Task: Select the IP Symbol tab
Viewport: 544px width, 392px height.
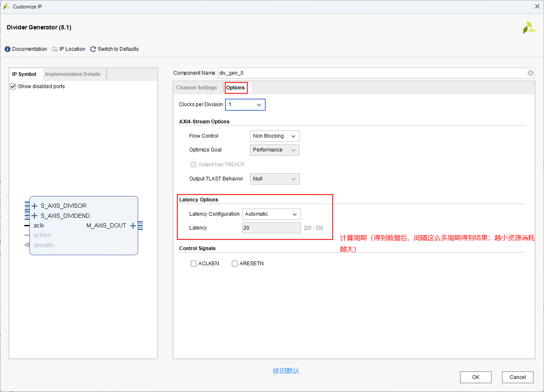Action: (24, 74)
